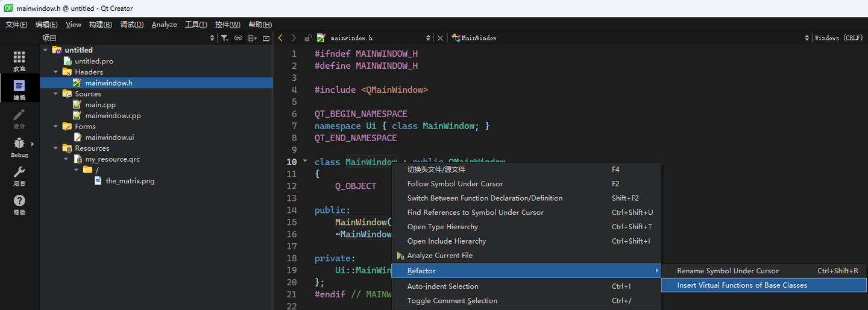Screen dimensions: 868x310
Task: Close the mainwindow.h document
Action: point(440,38)
